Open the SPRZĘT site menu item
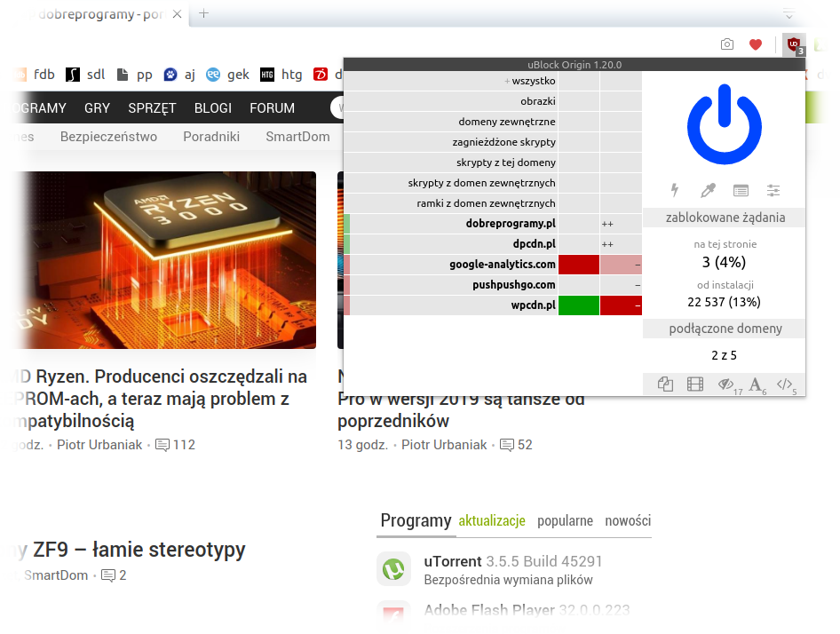 [152, 108]
